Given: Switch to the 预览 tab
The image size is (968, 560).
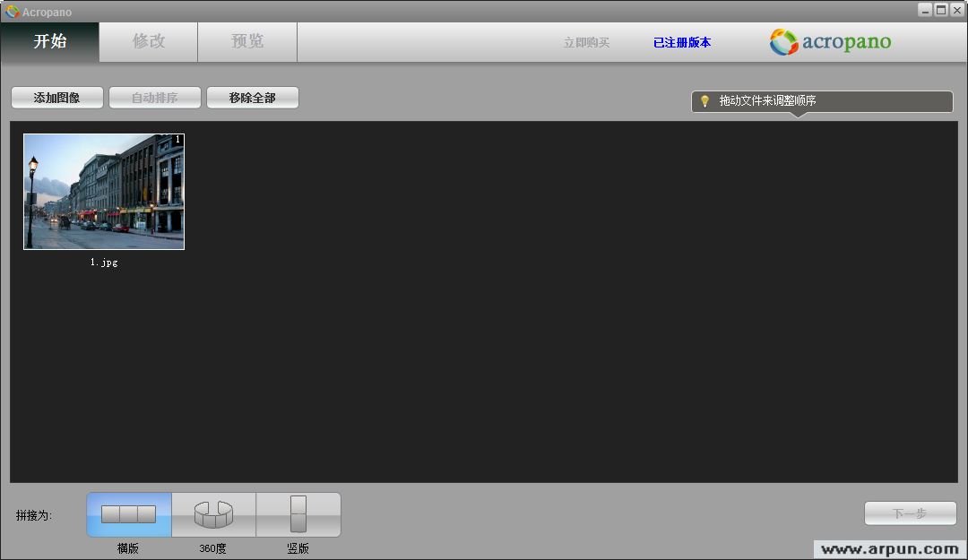Looking at the screenshot, I should coord(247,41).
